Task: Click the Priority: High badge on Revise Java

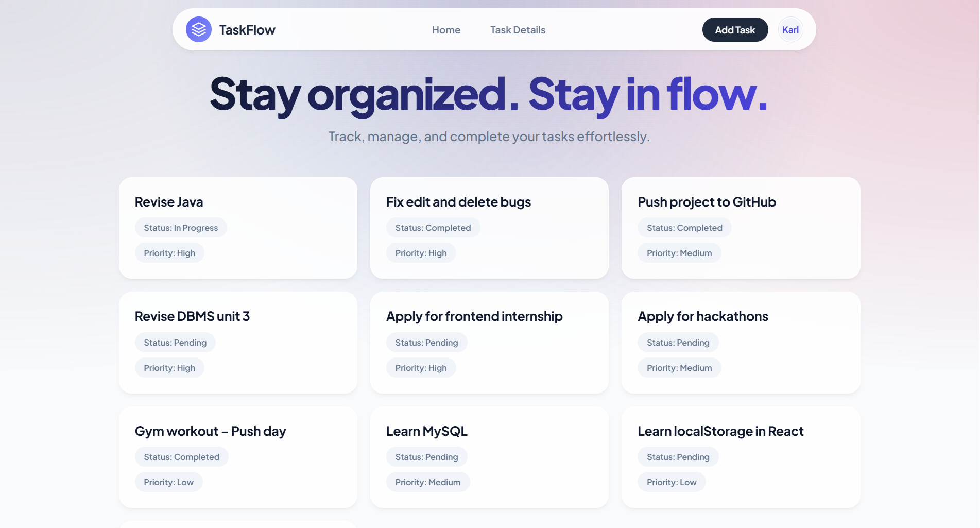Action: pos(169,253)
